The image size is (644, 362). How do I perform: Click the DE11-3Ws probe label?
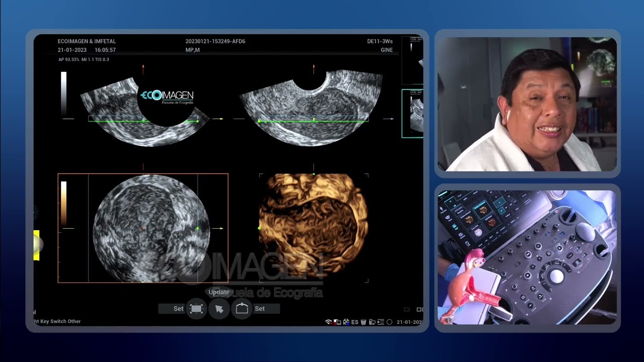coord(380,41)
